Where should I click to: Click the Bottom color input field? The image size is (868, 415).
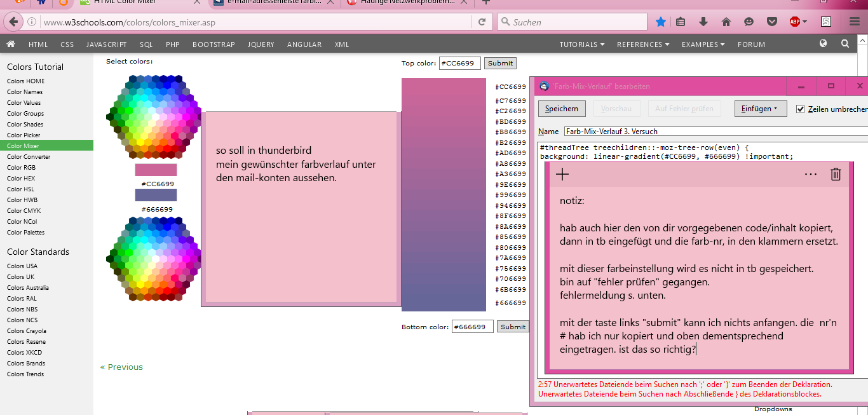472,327
